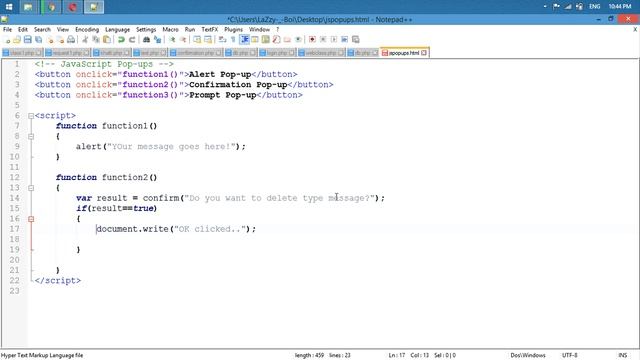Screen dimensions: 640x360
Task: Click the Open file toolbar icon
Action: [17, 40]
